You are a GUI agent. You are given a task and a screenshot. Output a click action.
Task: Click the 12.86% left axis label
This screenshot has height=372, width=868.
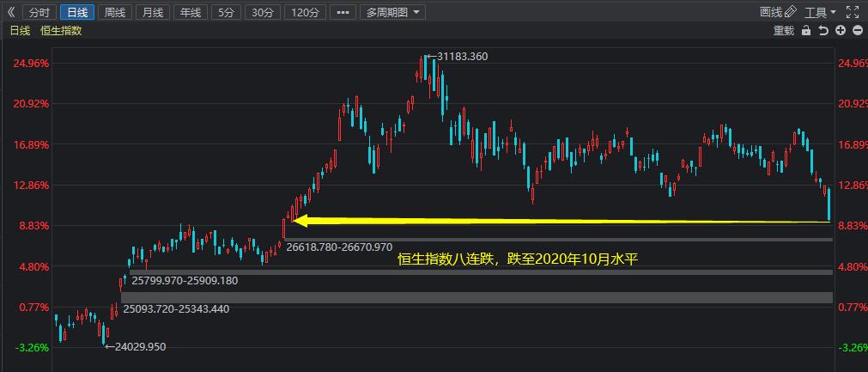pos(32,185)
